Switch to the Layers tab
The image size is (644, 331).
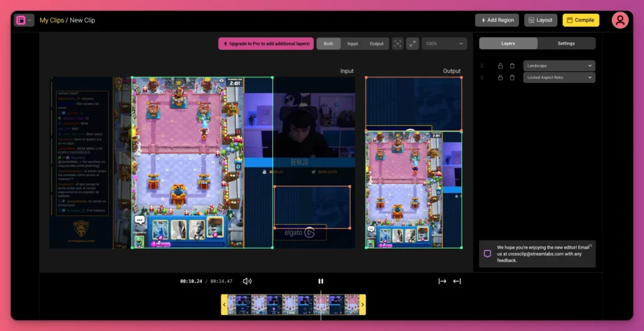(508, 43)
